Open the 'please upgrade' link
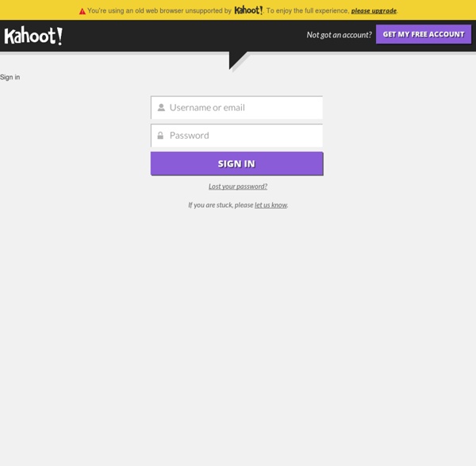 coord(374,11)
